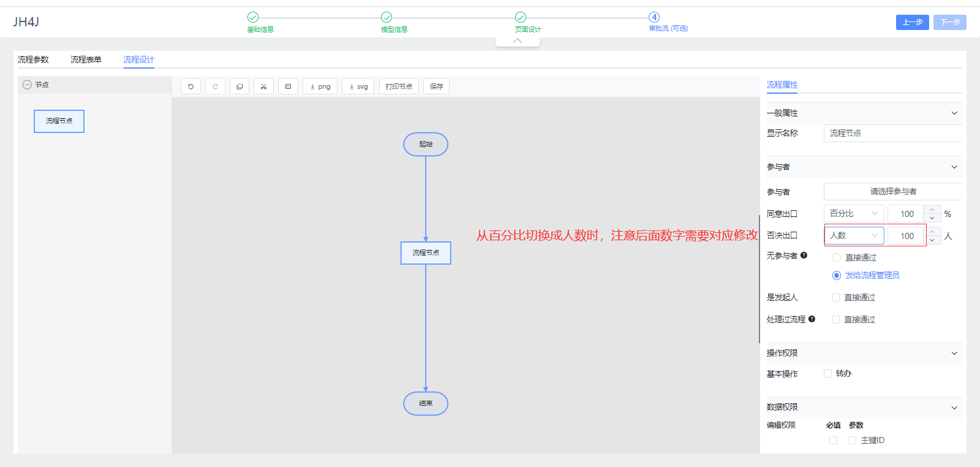Screen dimensions: 980x467
Task: Collapse the 操作权限 section
Action: coord(954,353)
